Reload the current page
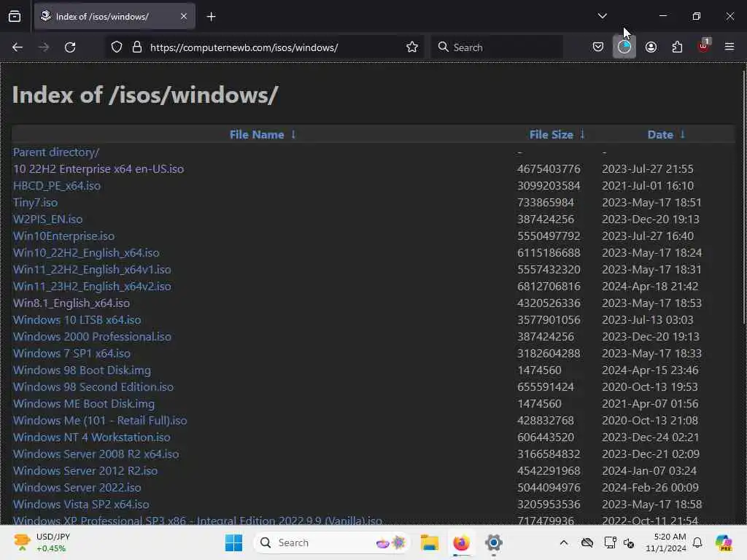747x560 pixels. coord(70,47)
